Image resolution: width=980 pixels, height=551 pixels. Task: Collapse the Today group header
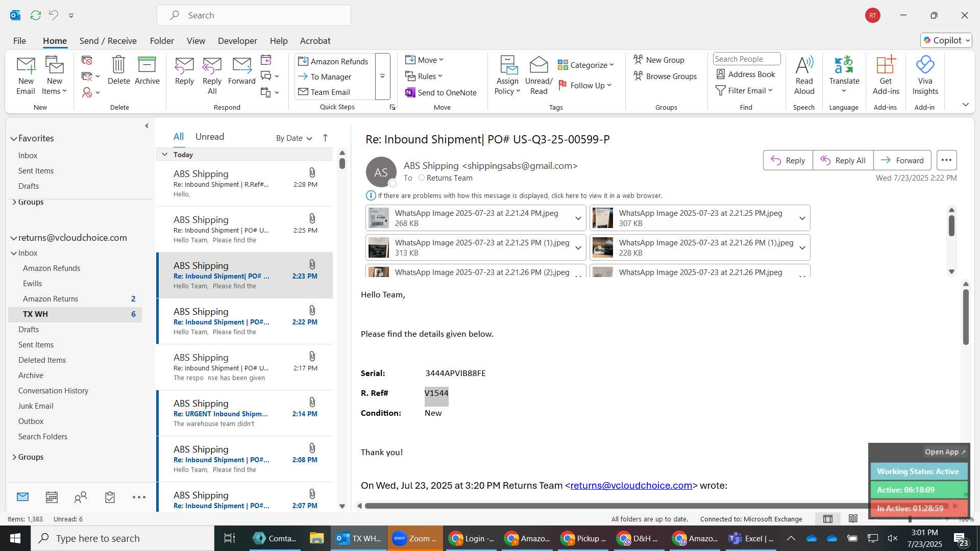[164, 154]
